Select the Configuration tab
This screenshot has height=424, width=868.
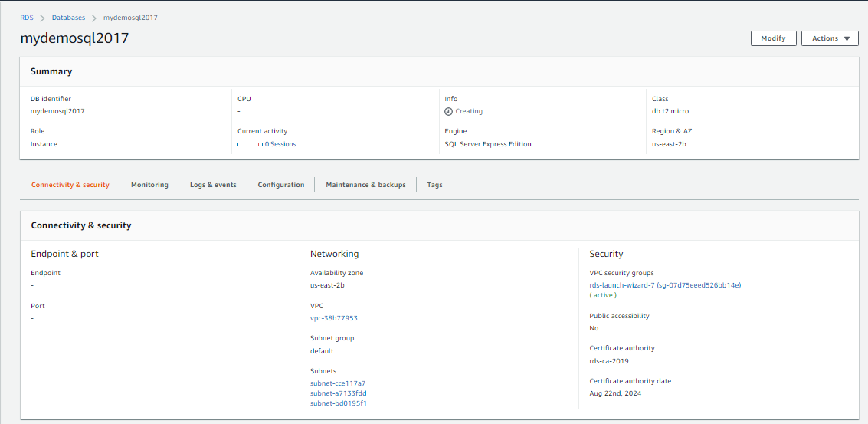pyautogui.click(x=280, y=185)
